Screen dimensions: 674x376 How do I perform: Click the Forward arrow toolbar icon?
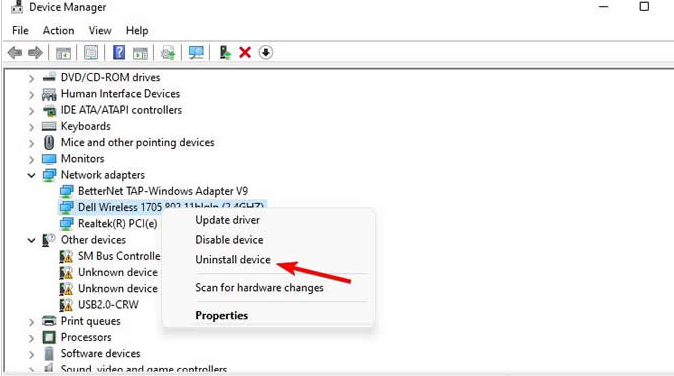(35, 52)
